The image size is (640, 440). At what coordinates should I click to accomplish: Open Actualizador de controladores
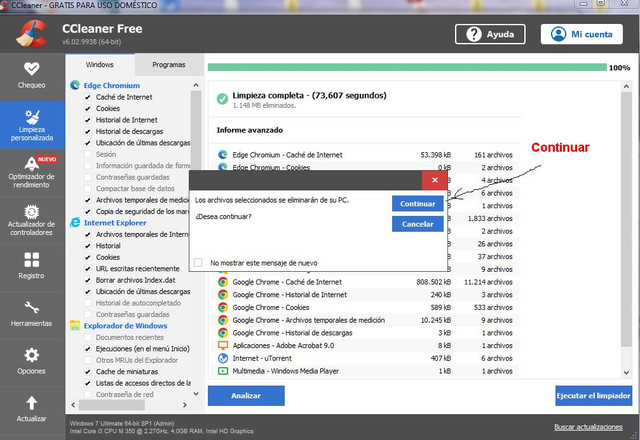31,220
